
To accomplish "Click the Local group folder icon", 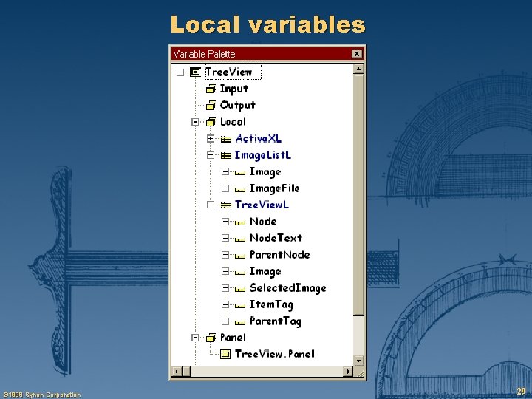I will [x=211, y=122].
